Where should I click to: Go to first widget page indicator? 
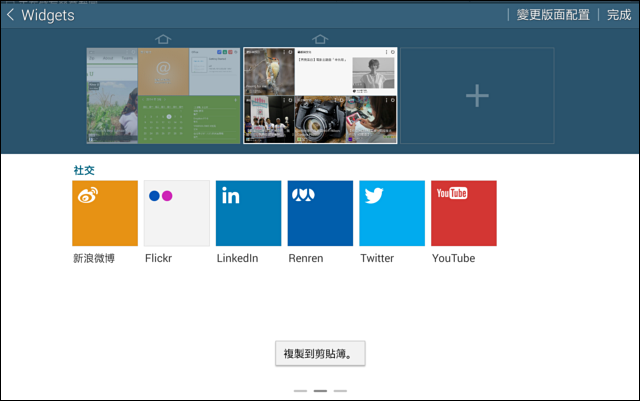300,391
